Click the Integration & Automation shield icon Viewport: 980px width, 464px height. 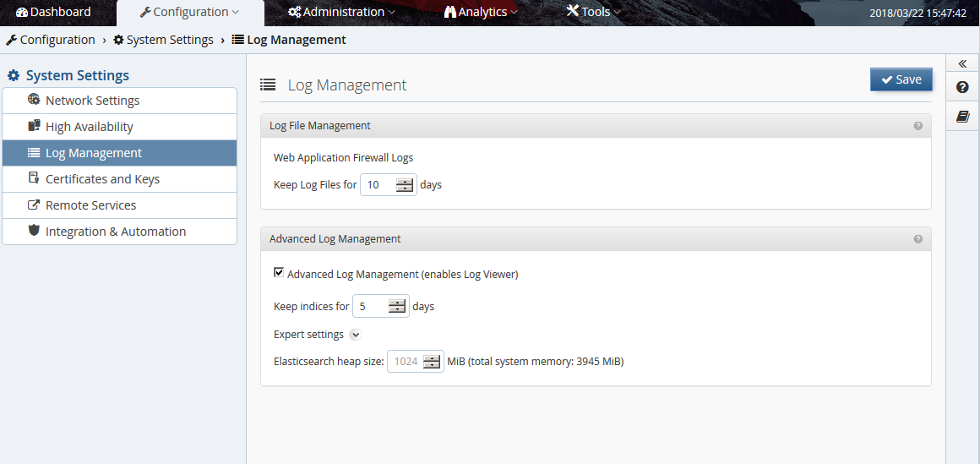pyautogui.click(x=34, y=230)
